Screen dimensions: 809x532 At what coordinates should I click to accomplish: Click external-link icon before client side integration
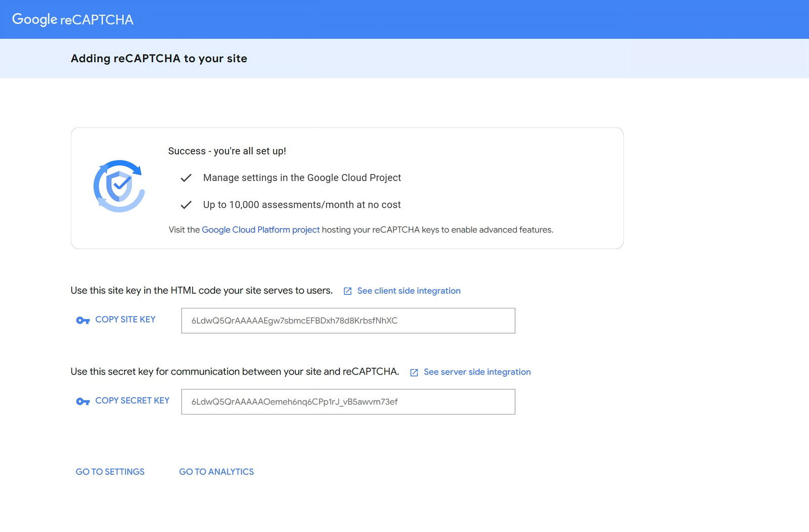[x=348, y=291]
